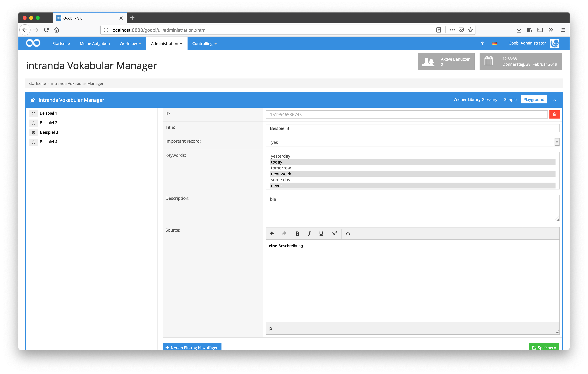Click the underline formatting icon
Viewport: 588px width, 374px height.
pyautogui.click(x=321, y=234)
